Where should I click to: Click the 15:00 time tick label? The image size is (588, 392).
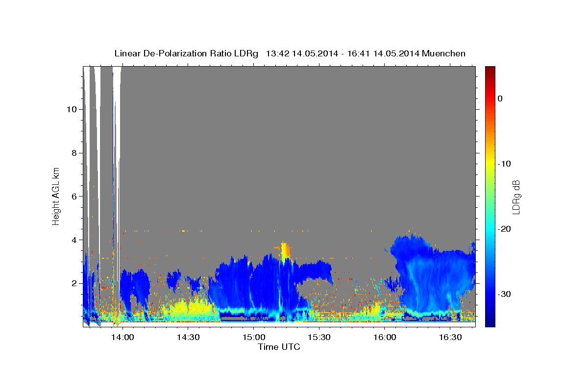(253, 337)
